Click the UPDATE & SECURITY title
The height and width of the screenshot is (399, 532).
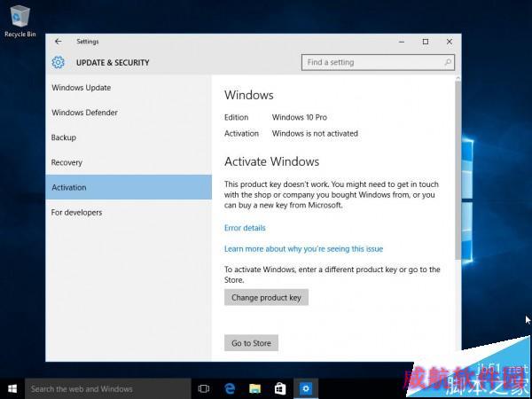(113, 62)
